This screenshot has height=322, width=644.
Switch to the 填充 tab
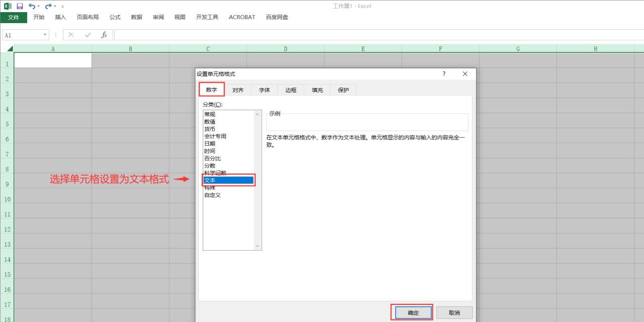(317, 90)
